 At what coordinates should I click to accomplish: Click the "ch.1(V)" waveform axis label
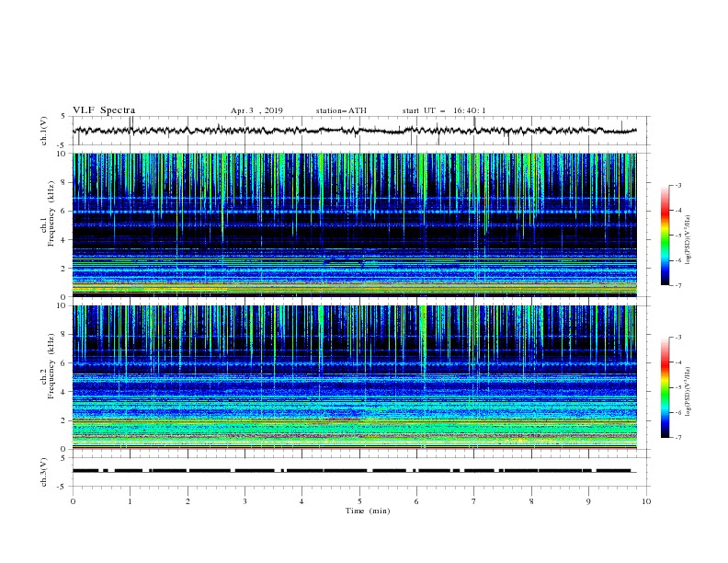[x=44, y=131]
